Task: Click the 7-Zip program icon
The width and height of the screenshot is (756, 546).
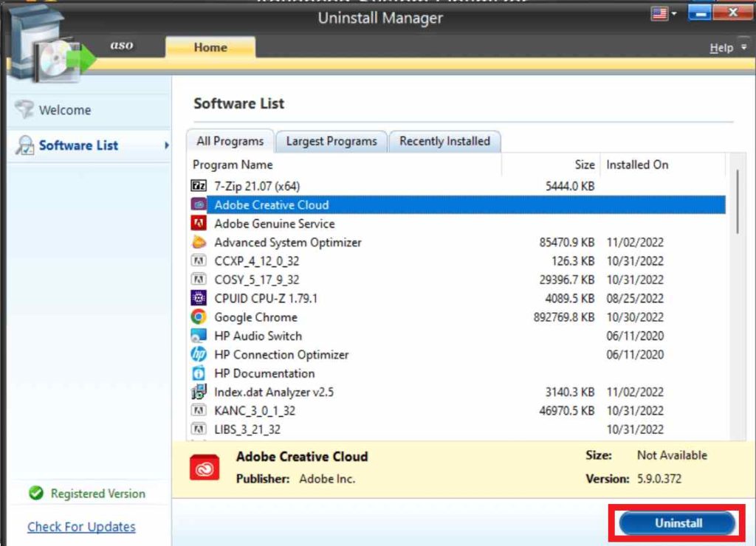Action: pyautogui.click(x=199, y=186)
